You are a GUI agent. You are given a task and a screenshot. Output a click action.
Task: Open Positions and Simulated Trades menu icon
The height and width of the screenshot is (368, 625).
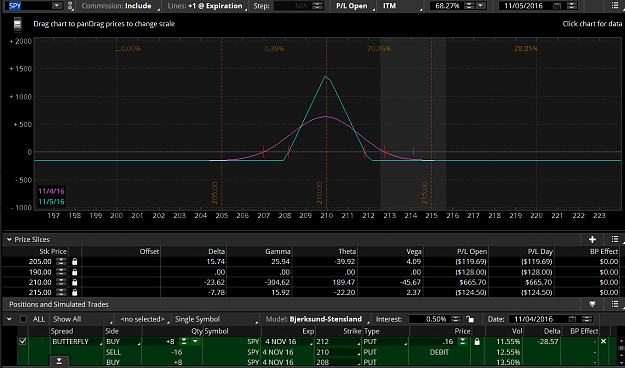[615, 304]
